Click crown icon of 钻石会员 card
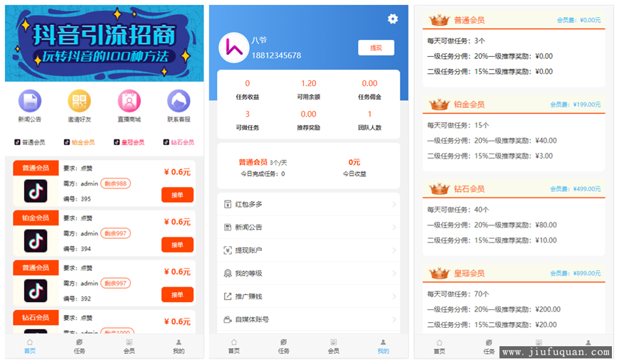The height and width of the screenshot is (364, 619). tap(440, 188)
